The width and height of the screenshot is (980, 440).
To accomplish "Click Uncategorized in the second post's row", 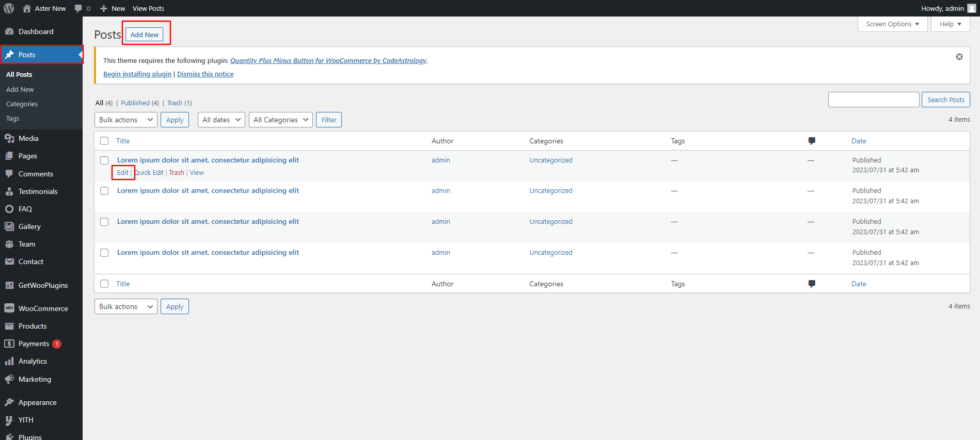I will click(x=551, y=191).
